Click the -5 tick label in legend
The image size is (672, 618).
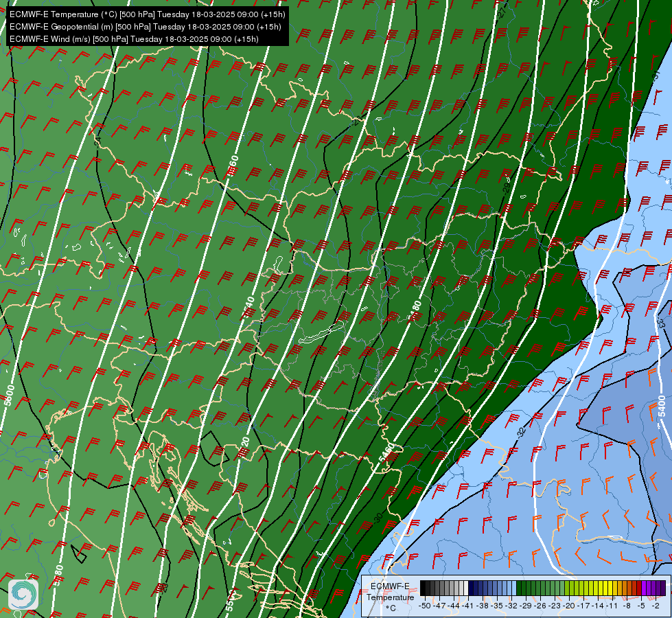pos(642,606)
